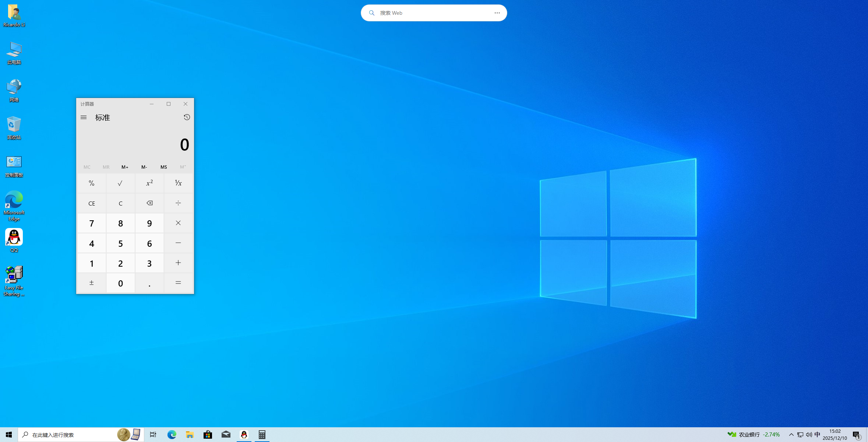
Task: Open the calculator hamburger navigation menu
Action: point(84,117)
